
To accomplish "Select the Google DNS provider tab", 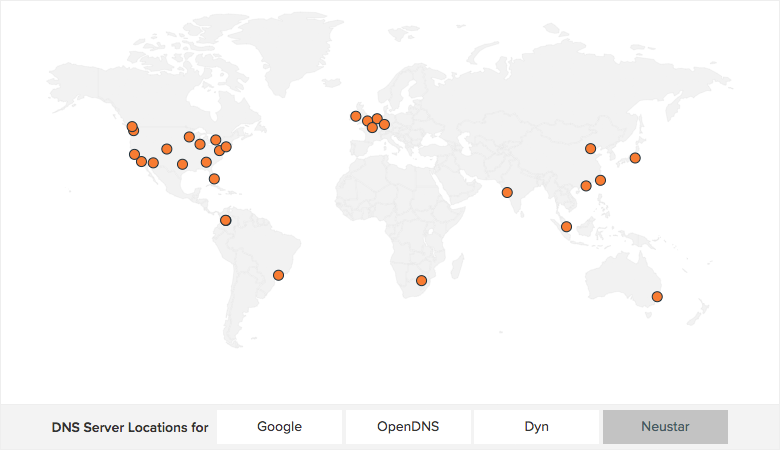I will pos(279,427).
